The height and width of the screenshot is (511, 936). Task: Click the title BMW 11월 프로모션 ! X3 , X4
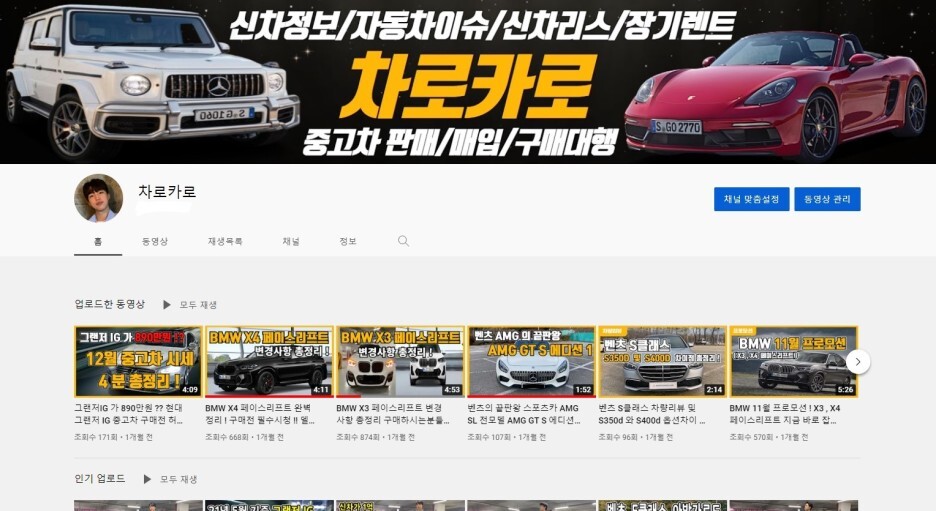(785, 414)
